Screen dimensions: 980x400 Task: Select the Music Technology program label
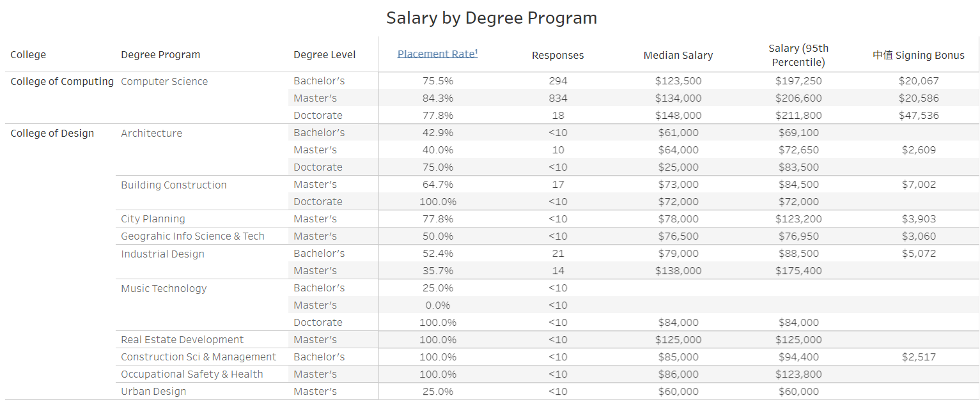[x=164, y=289]
